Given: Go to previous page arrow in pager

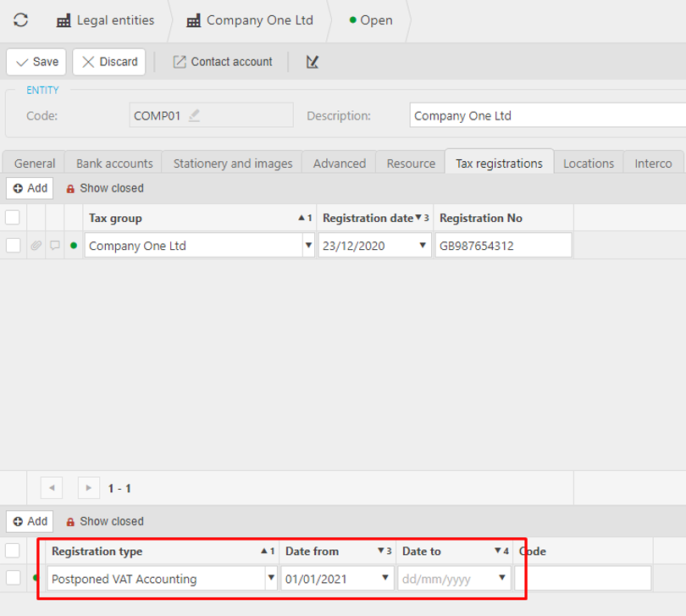Looking at the screenshot, I should coord(52,488).
